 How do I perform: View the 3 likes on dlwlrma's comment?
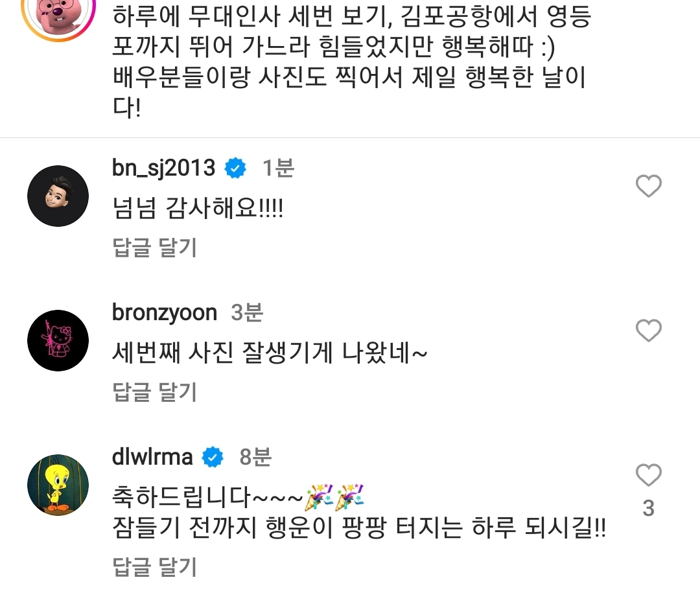click(x=647, y=509)
